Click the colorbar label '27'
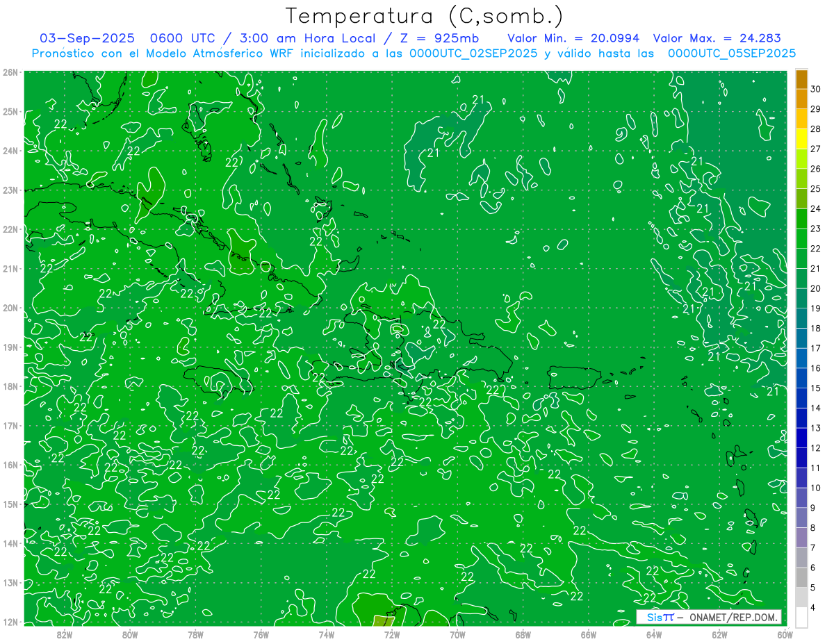Viewport: 834px width, 644px height. tap(816, 149)
